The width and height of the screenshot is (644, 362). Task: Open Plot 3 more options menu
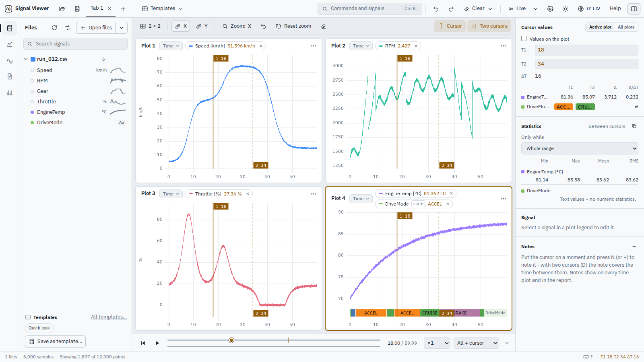point(314,194)
